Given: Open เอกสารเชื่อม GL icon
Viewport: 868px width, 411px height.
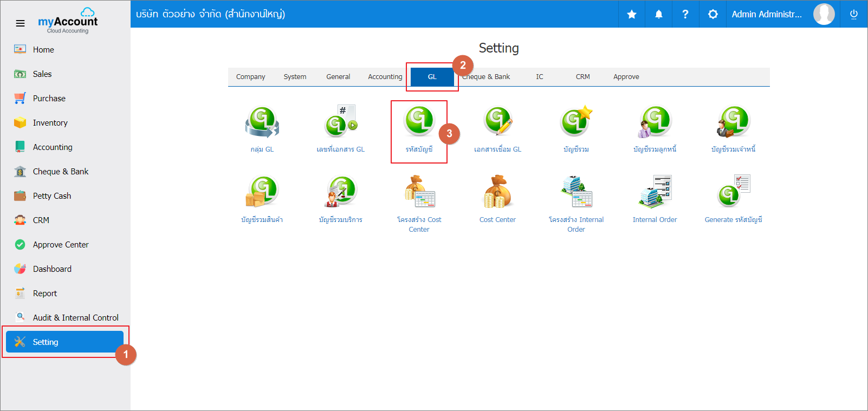Looking at the screenshot, I should tap(498, 121).
